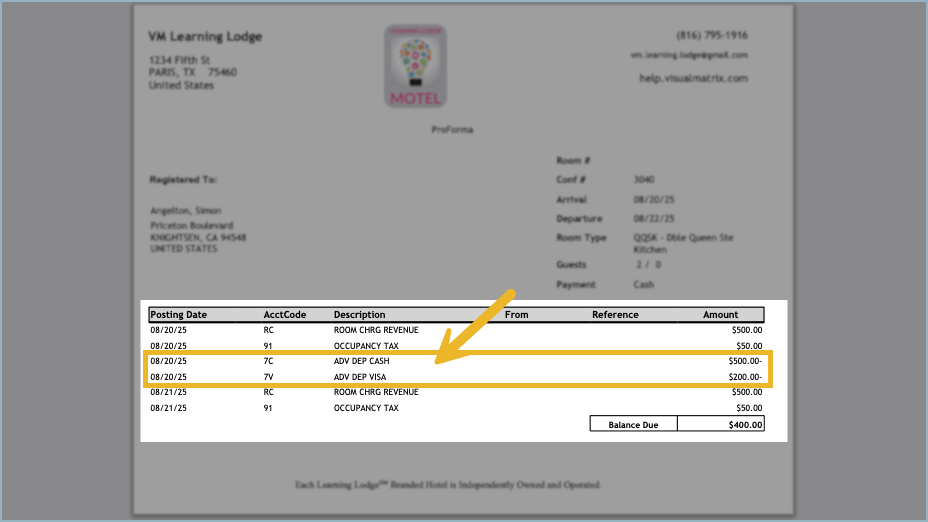Click the Reference column header

coord(615,315)
